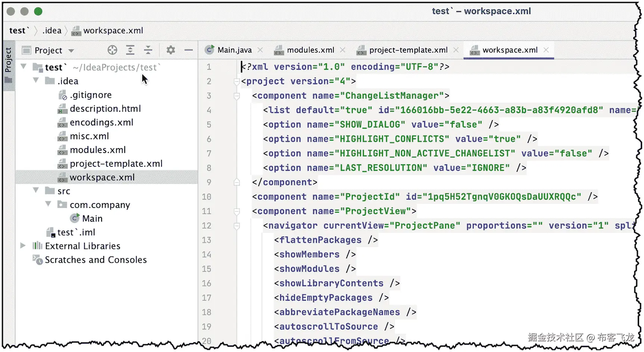Select the Locate Opened File crosshair icon
Screen dimensions: 644x352
coord(112,50)
